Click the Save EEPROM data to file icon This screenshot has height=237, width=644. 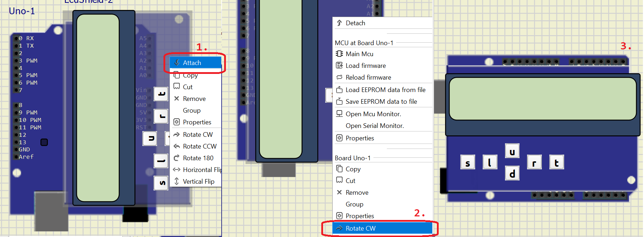coord(339,101)
